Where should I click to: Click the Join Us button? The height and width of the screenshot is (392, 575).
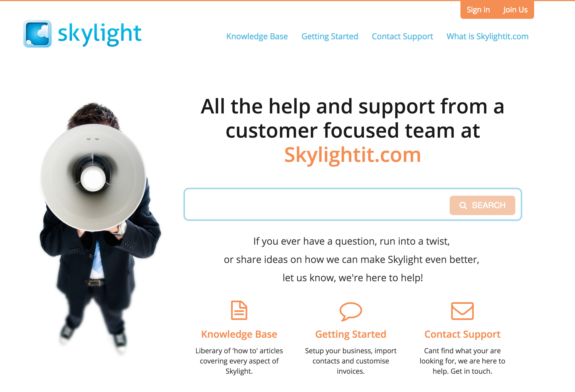(x=515, y=10)
